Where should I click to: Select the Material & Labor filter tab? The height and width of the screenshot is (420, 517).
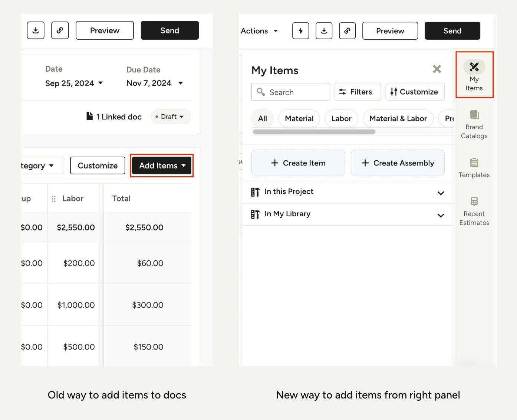(398, 119)
